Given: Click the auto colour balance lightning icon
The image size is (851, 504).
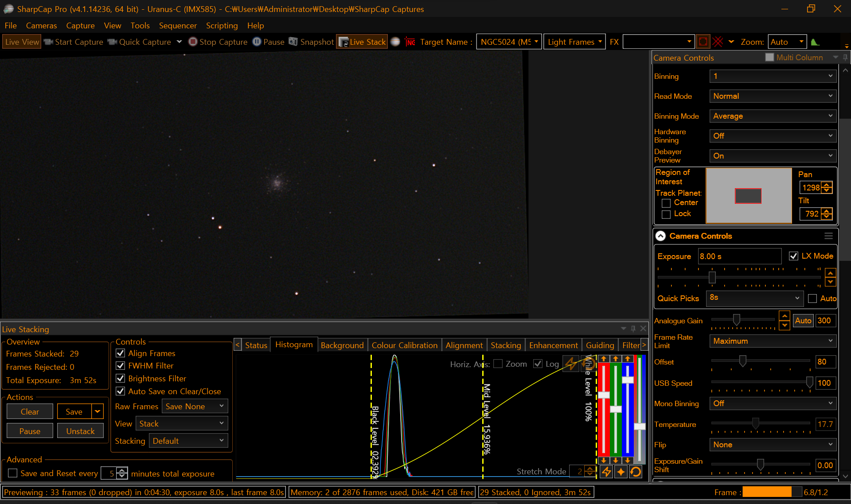Looking at the screenshot, I should coord(606,472).
